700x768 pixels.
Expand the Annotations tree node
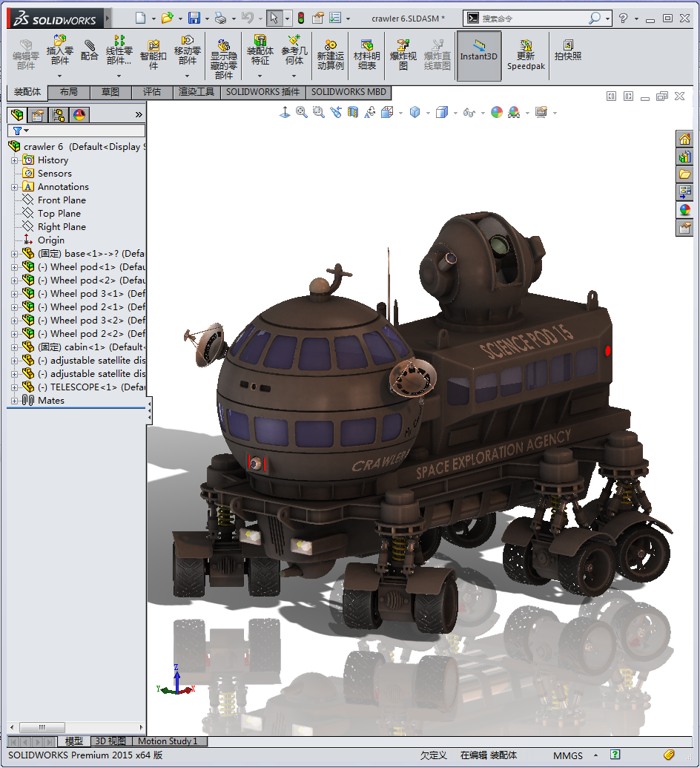(x=15, y=187)
